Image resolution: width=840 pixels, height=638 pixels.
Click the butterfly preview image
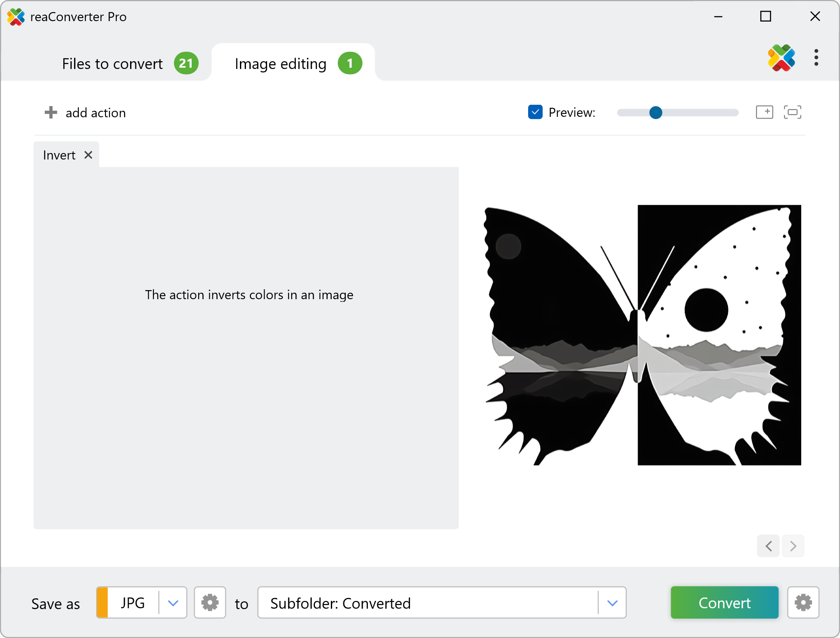[643, 335]
